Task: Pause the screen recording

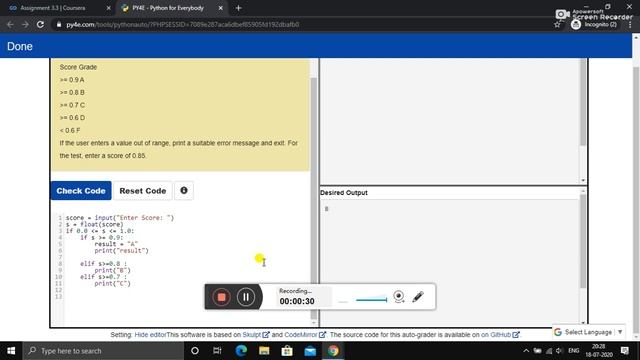Action: [x=246, y=297]
